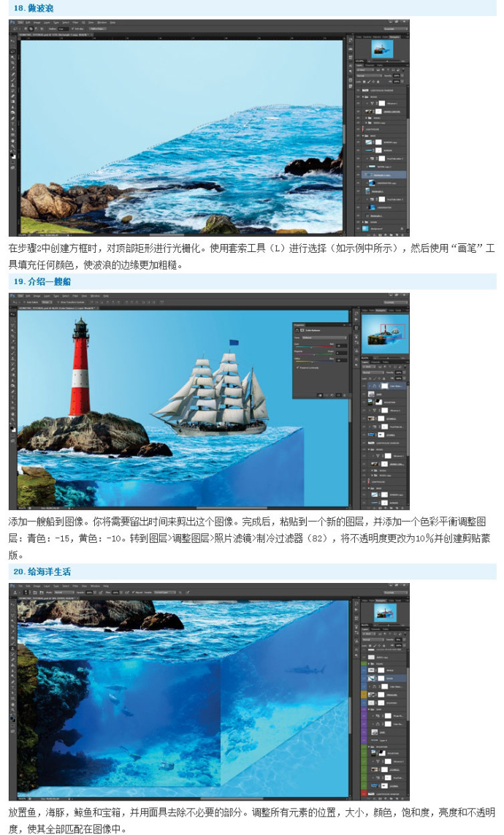Image resolution: width=504 pixels, height=835 pixels.
Task: Delete adjustment via Properties panel trash icon
Action: tap(344, 395)
